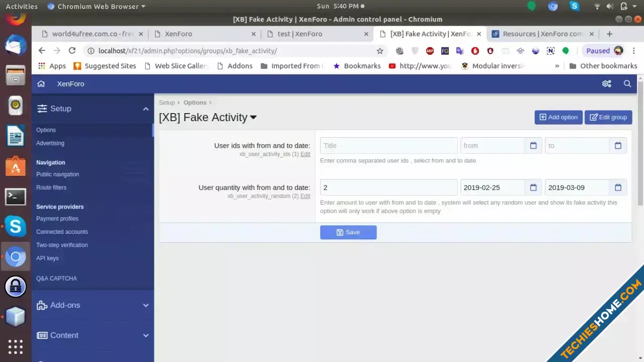This screenshot has height=362, width=644.
Task: Open calendar picker for first 'to' date
Action: pyautogui.click(x=618, y=146)
